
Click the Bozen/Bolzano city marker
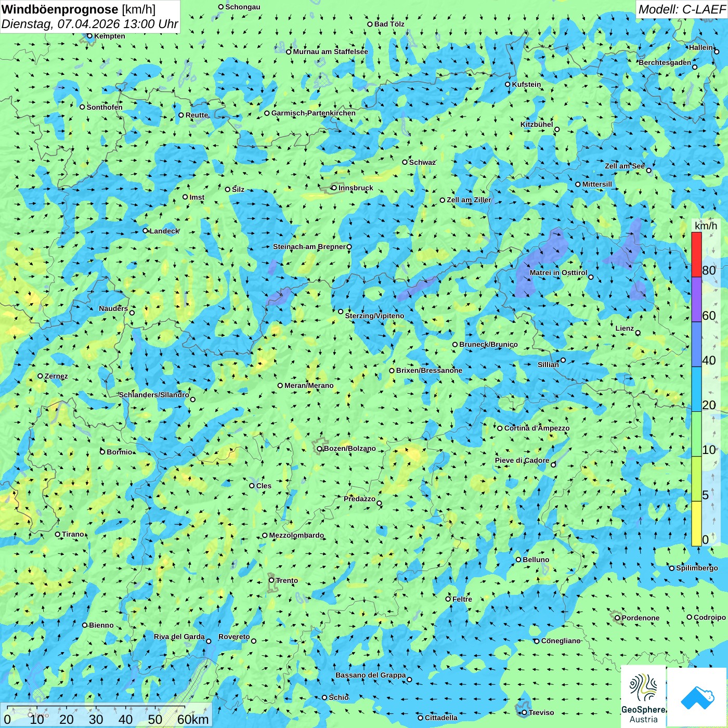click(x=320, y=448)
